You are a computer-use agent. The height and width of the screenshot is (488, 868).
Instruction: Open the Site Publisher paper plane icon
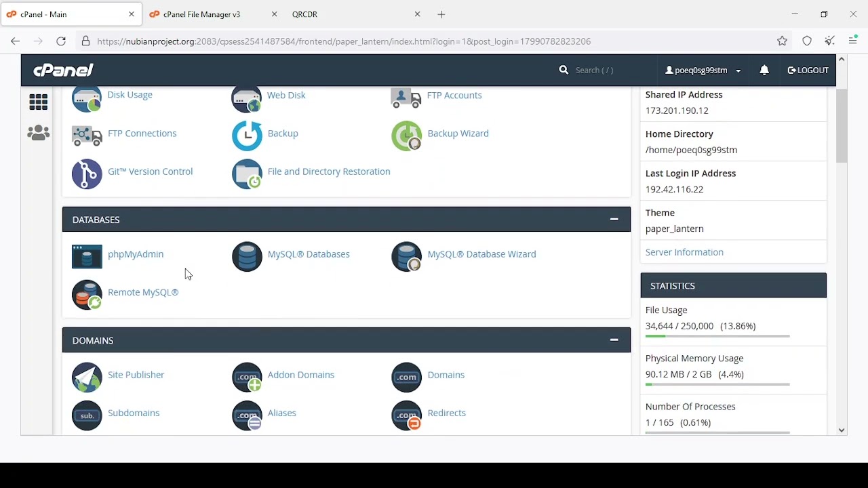tap(87, 378)
